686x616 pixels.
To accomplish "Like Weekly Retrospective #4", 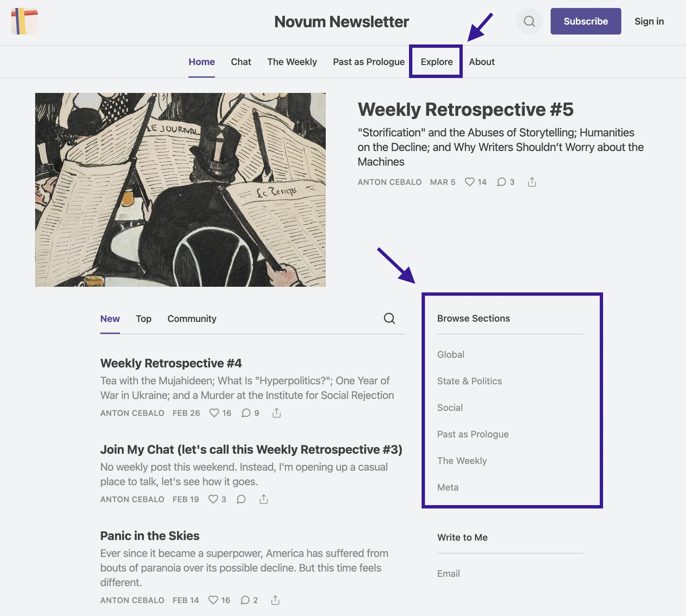I will (x=215, y=413).
